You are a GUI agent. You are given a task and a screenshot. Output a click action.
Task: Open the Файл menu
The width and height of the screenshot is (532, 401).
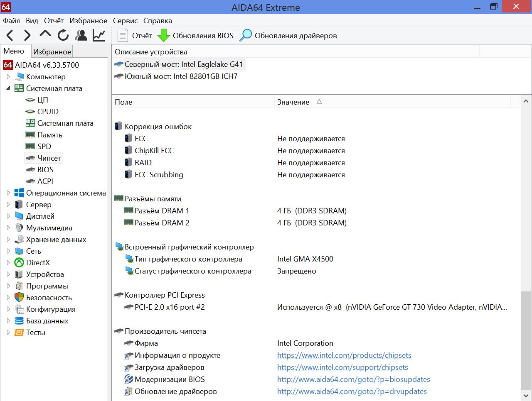pos(12,21)
